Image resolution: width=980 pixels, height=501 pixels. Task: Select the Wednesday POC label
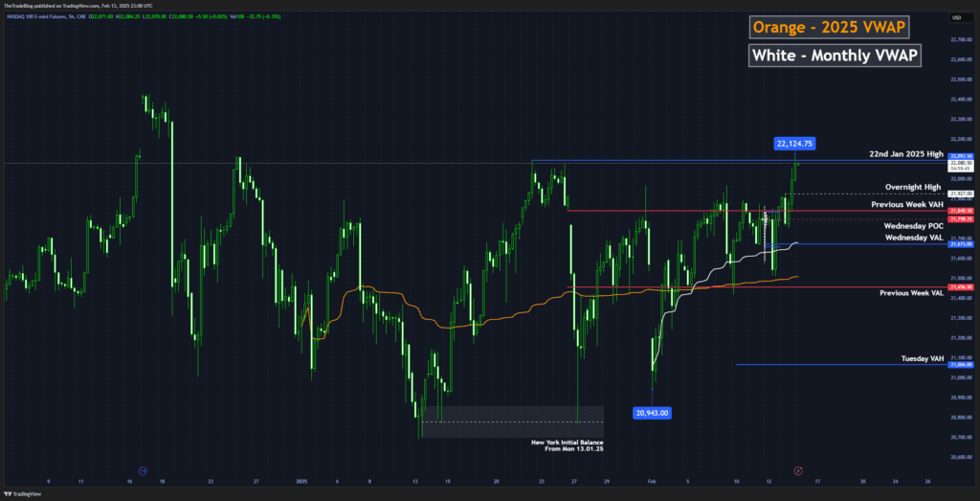[914, 225]
